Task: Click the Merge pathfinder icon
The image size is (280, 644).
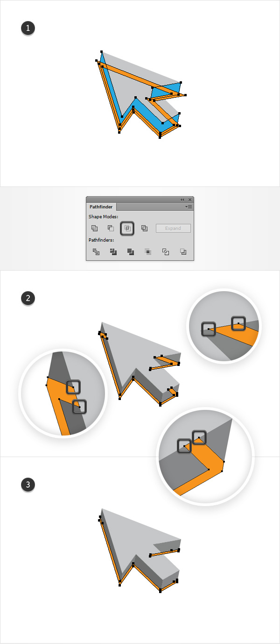Action: (131, 251)
